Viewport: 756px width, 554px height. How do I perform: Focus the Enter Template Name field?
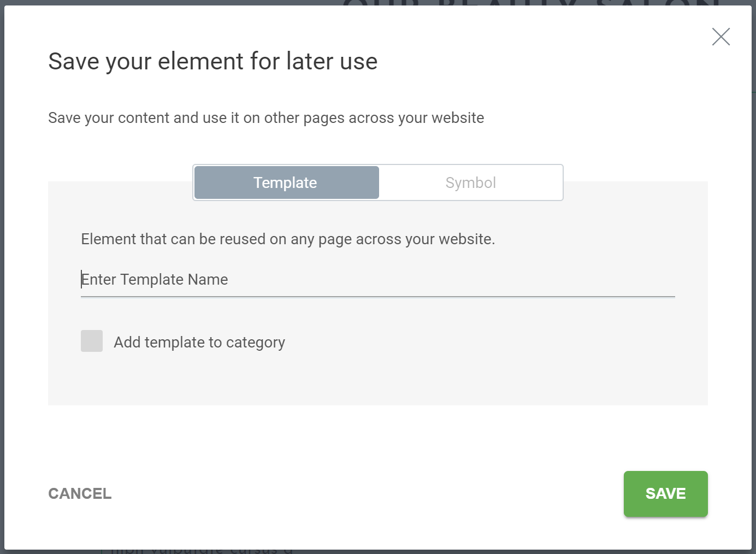coord(378,279)
